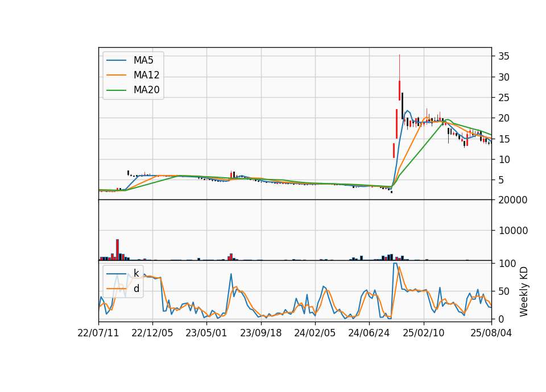Click the MA20 legend label
The image size is (546, 392).
click(x=146, y=90)
